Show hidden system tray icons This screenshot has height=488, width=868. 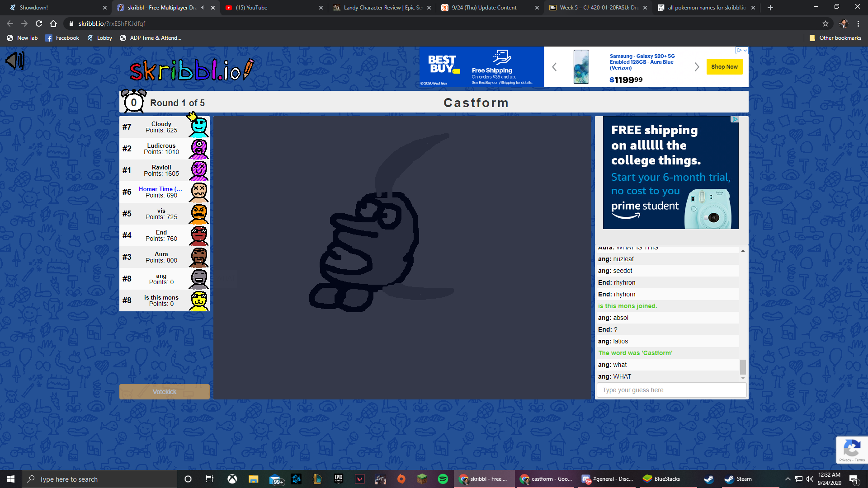788,479
